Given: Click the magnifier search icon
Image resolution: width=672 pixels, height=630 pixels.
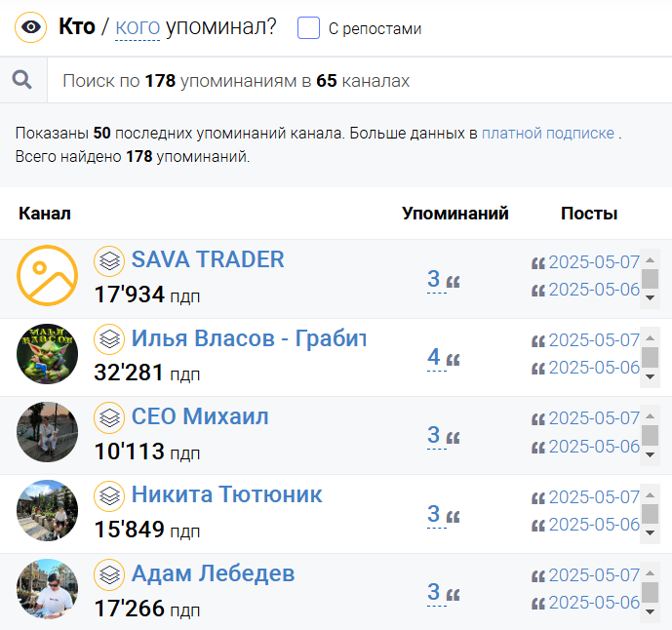Looking at the screenshot, I should pyautogui.click(x=22, y=80).
